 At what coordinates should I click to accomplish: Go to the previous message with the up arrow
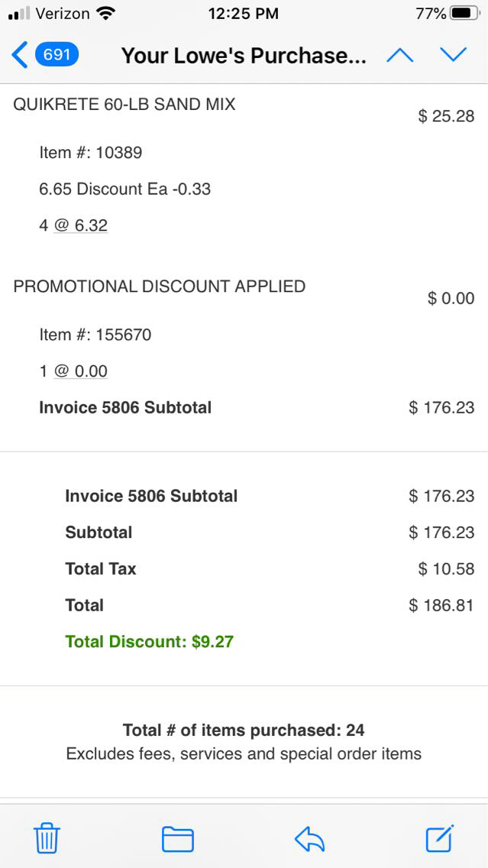pos(400,55)
